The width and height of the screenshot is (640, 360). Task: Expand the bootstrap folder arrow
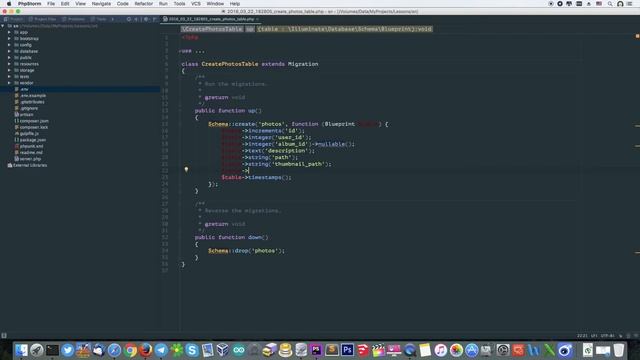(9, 38)
